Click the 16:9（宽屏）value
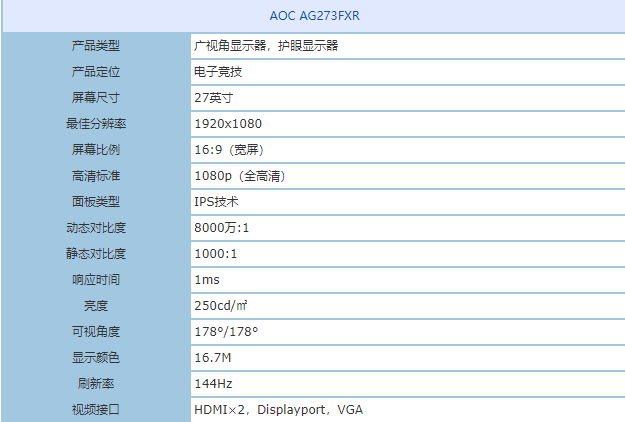Viewport: 625px width, 422px height. click(229, 150)
